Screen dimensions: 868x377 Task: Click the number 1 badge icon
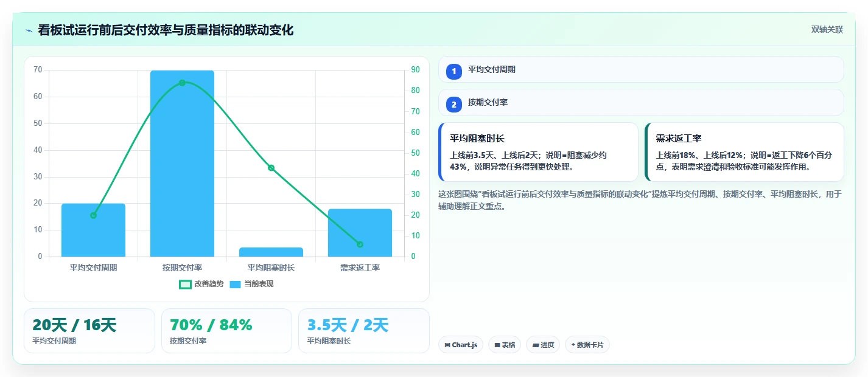tap(454, 71)
